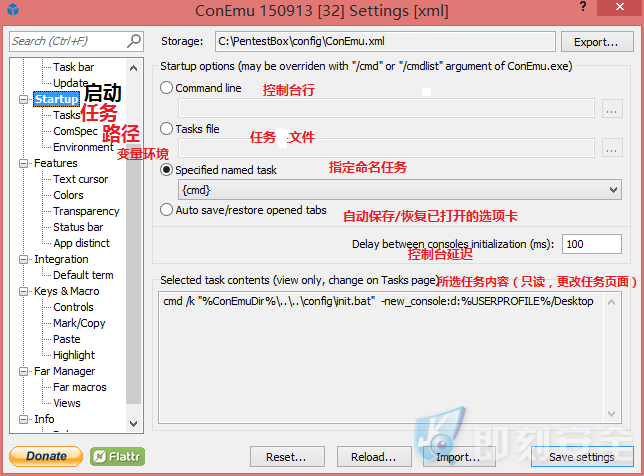Click the Reload... button

tap(374, 457)
